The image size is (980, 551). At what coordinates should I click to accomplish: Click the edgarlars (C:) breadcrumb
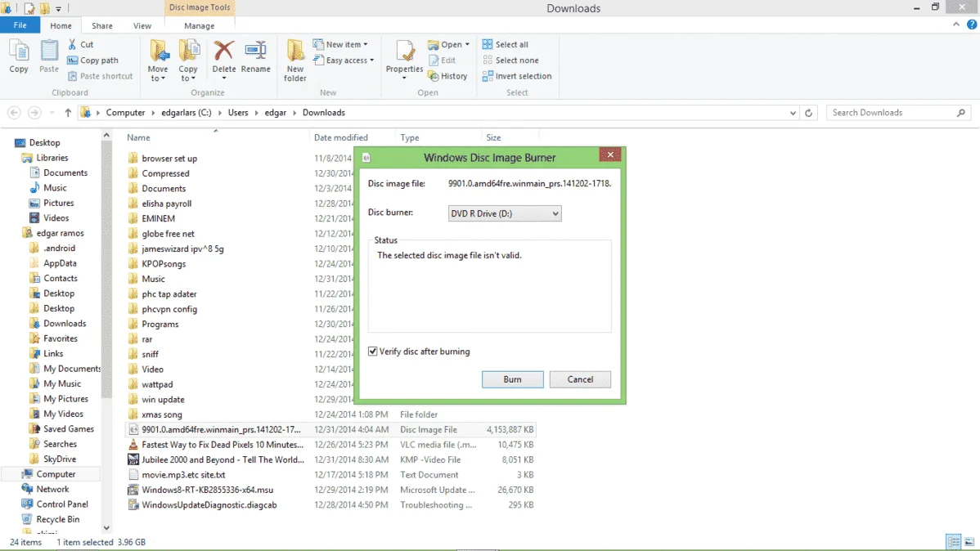pos(187,113)
